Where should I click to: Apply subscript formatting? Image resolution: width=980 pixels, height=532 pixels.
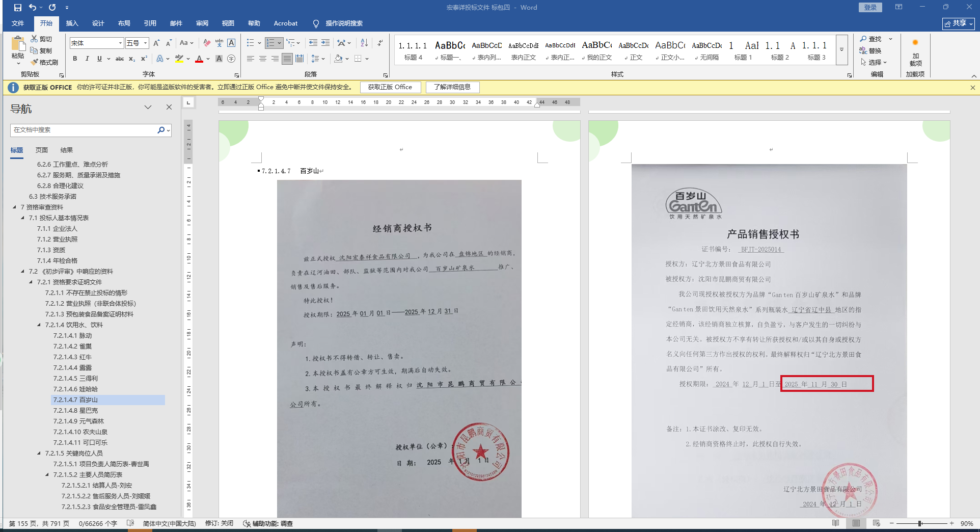tap(132, 59)
